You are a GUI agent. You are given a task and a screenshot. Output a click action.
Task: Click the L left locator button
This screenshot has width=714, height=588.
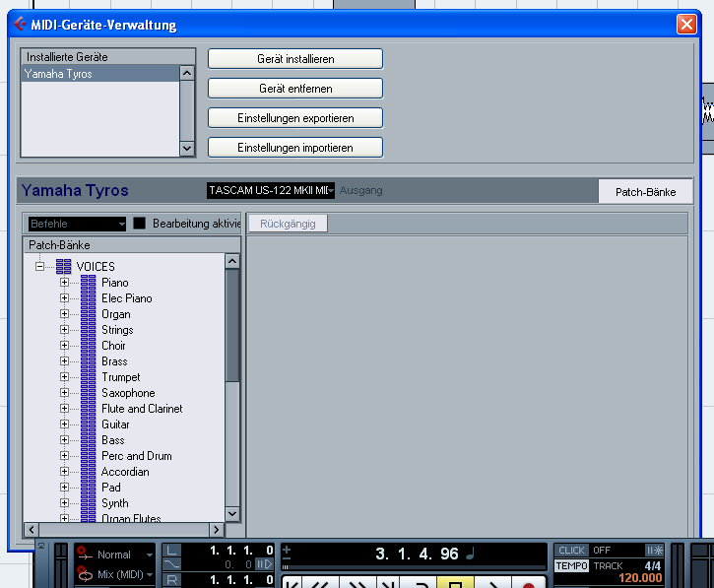click(x=171, y=551)
